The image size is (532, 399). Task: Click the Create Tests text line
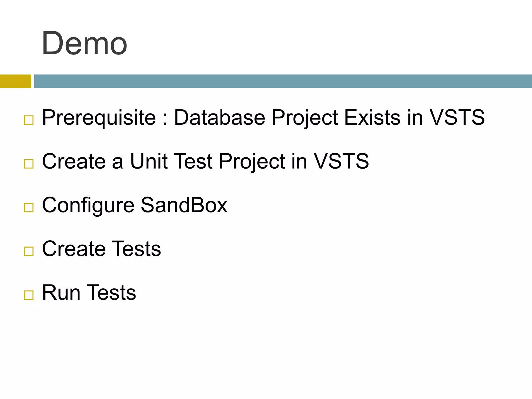pyautogui.click(x=101, y=249)
